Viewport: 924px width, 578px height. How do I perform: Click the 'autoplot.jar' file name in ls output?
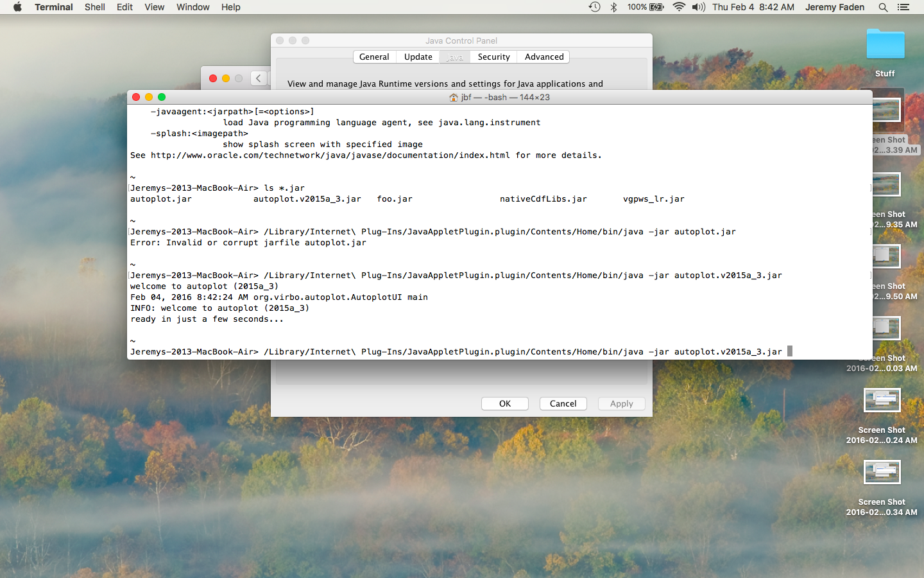(161, 199)
